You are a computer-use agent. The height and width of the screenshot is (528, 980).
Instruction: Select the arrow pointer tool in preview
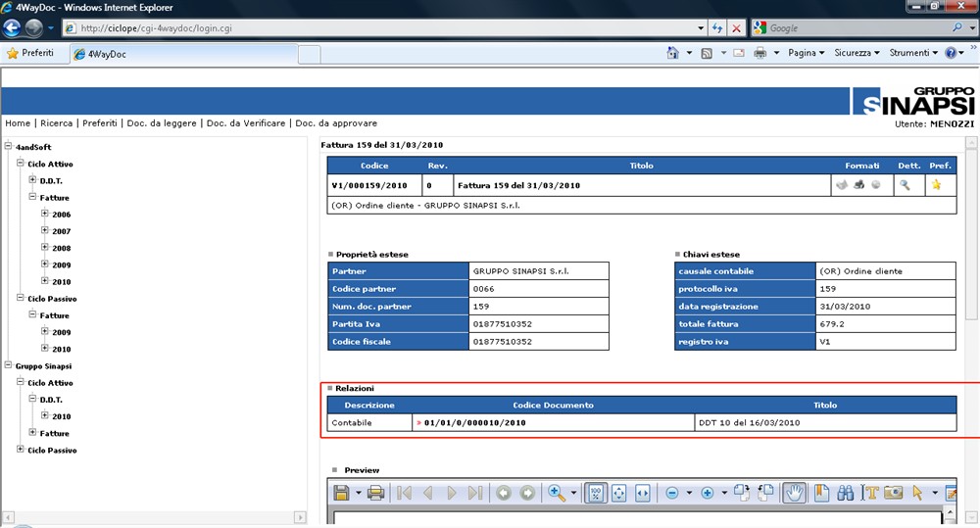tap(917, 493)
